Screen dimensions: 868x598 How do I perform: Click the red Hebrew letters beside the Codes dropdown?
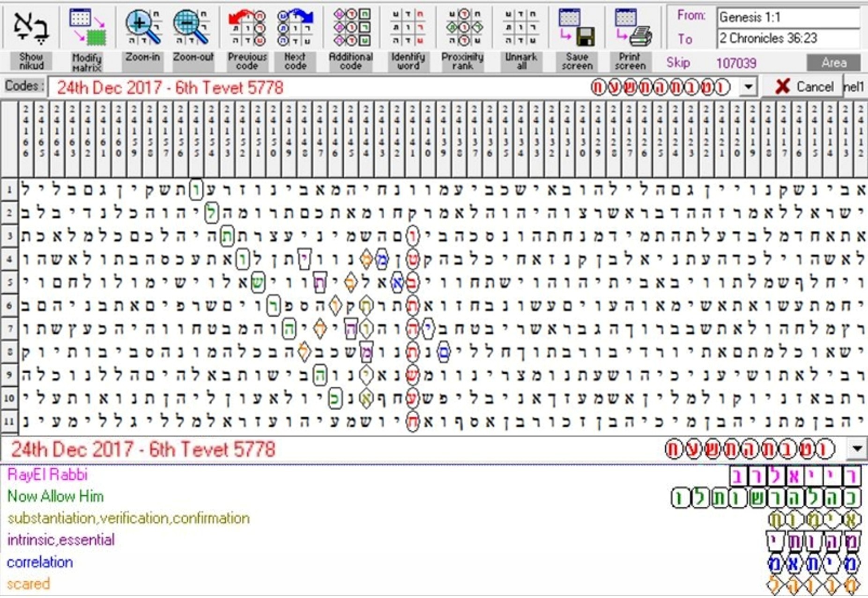(660, 88)
